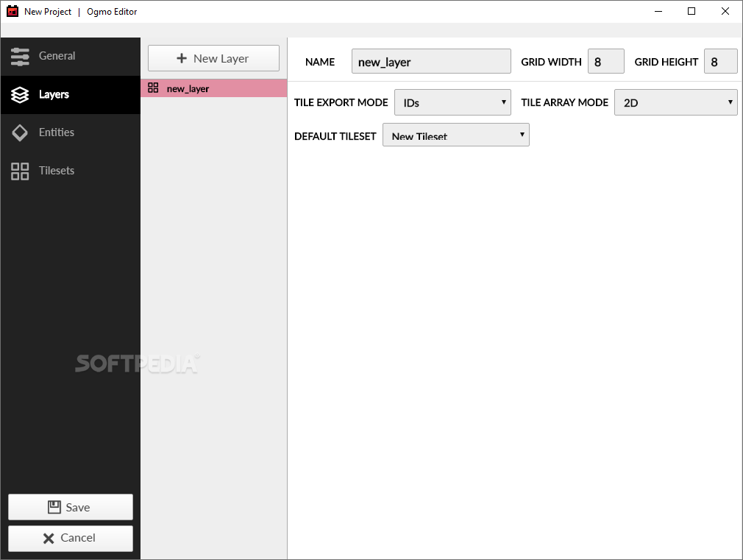This screenshot has height=560, width=743.
Task: Edit the layer Name field
Action: click(x=431, y=61)
